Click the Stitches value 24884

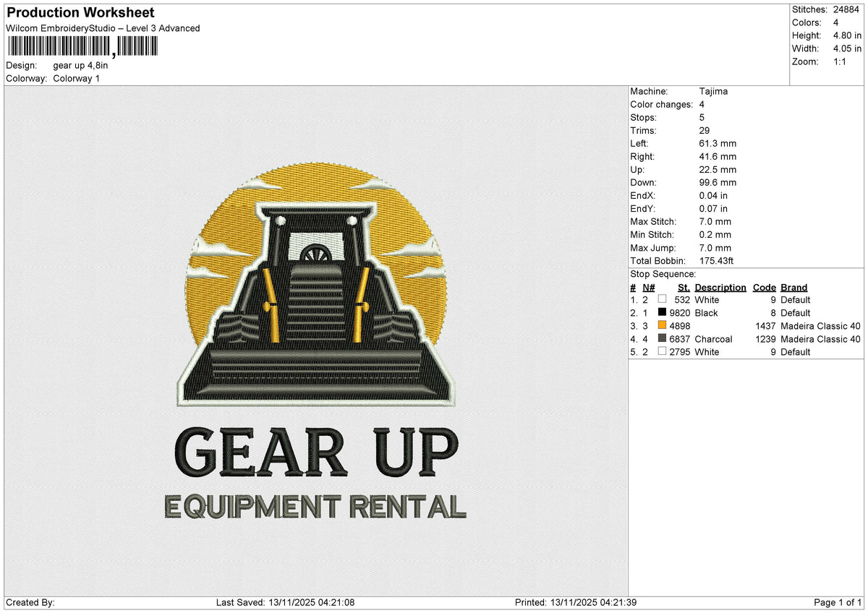[846, 9]
